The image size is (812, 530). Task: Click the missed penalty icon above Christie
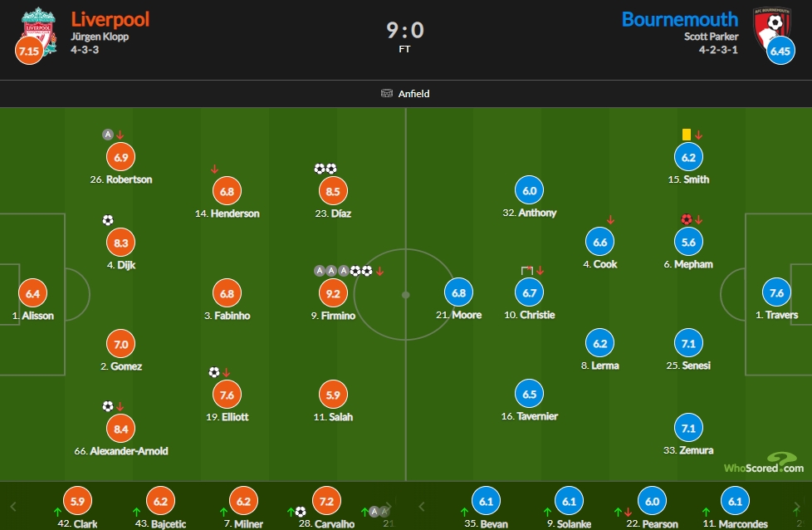click(x=526, y=271)
